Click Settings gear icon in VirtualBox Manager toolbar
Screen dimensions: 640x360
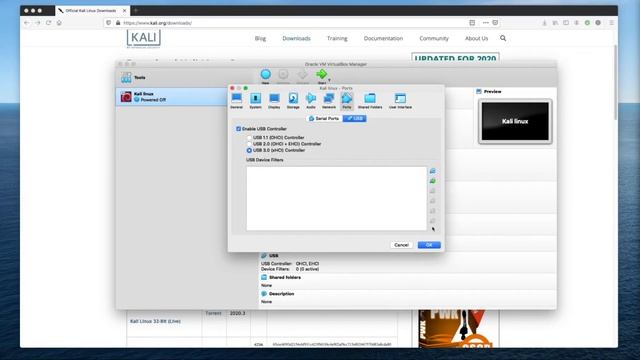283,76
